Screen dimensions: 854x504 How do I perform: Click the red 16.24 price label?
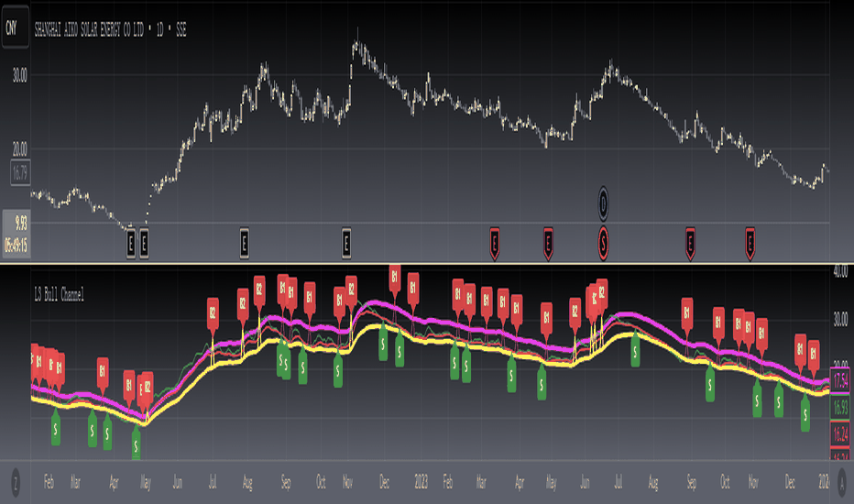point(840,433)
